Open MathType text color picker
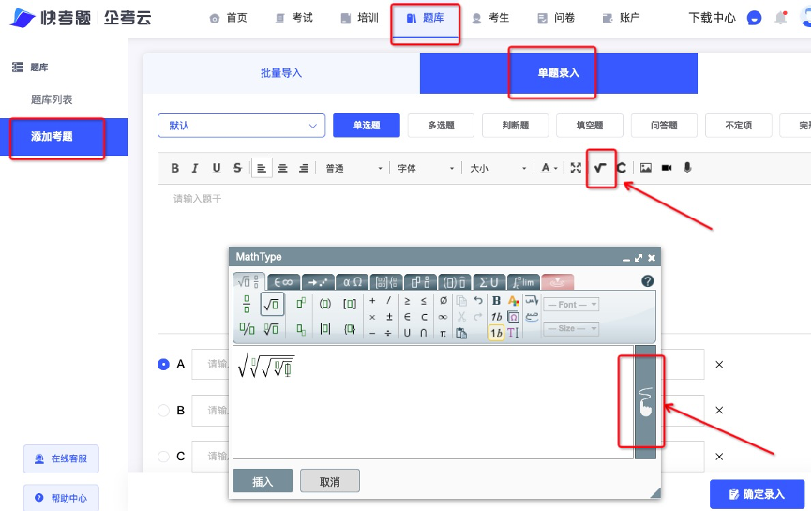812x511 pixels. click(513, 300)
